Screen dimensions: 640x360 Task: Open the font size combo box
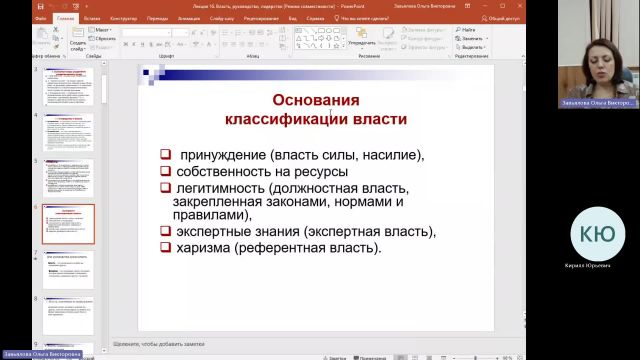[x=180, y=32]
